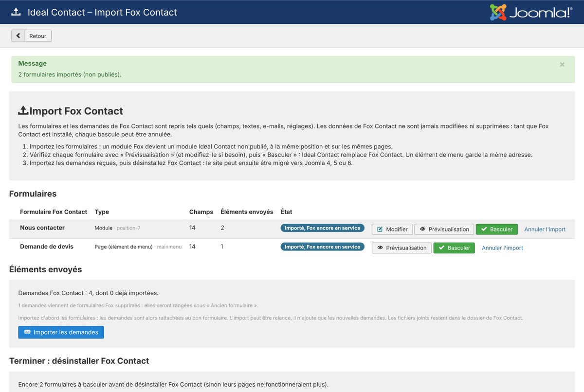Click the Type column header
The height and width of the screenshot is (392, 584).
tap(102, 212)
